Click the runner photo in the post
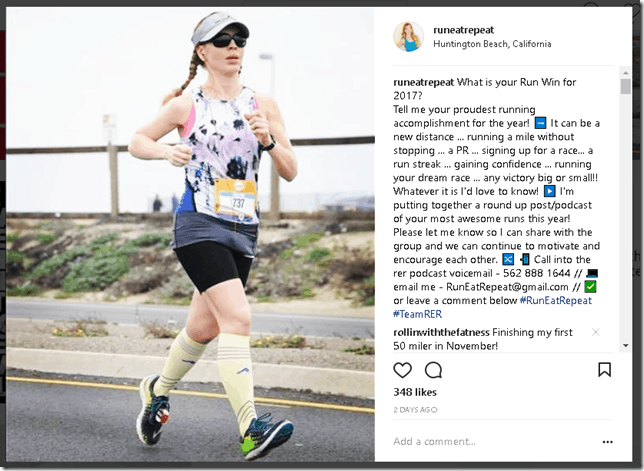The height and width of the screenshot is (471, 644). (x=190, y=234)
